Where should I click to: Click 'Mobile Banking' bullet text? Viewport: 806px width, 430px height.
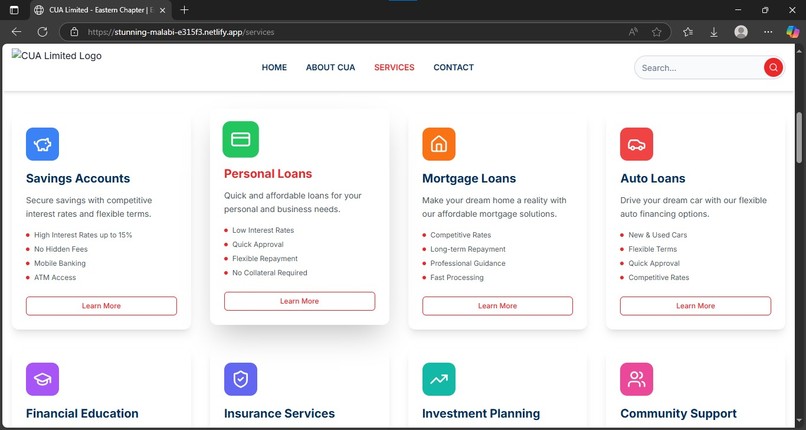(60, 263)
